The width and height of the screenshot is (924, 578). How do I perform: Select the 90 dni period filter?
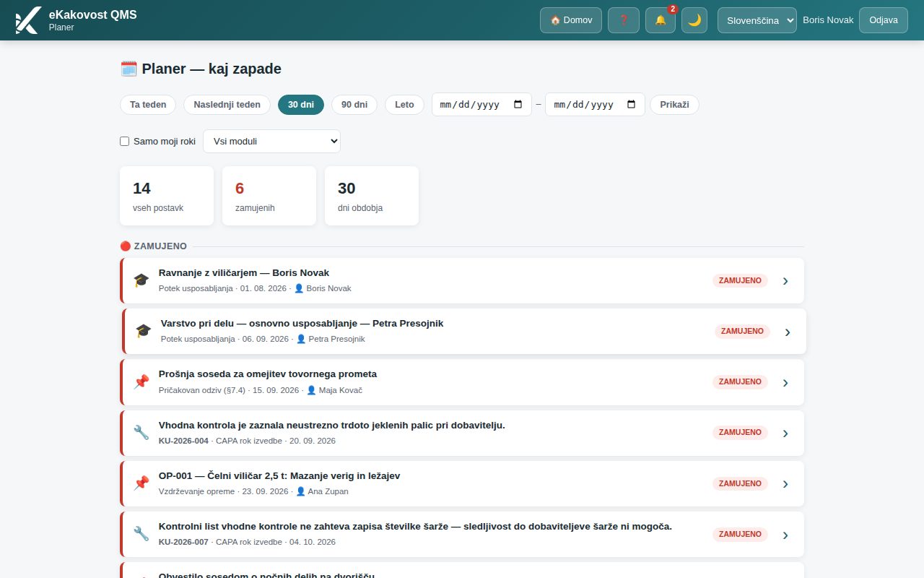tap(354, 105)
